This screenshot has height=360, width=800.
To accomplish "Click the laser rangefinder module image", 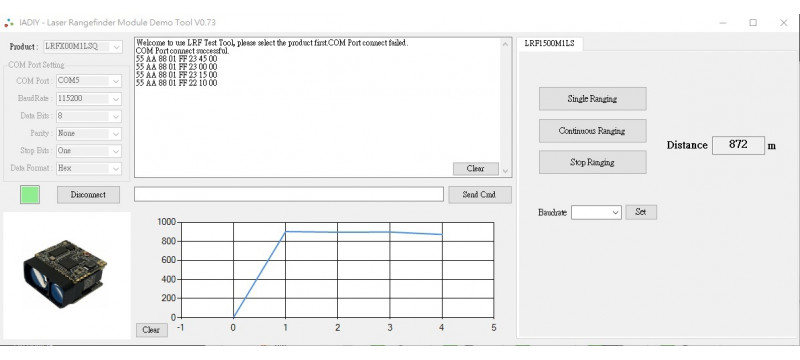I will coord(66,274).
